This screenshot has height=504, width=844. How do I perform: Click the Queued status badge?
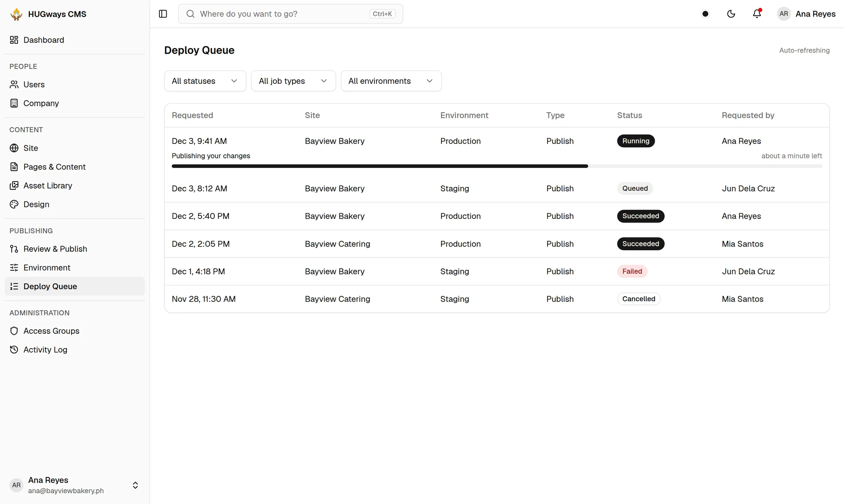coord(635,188)
